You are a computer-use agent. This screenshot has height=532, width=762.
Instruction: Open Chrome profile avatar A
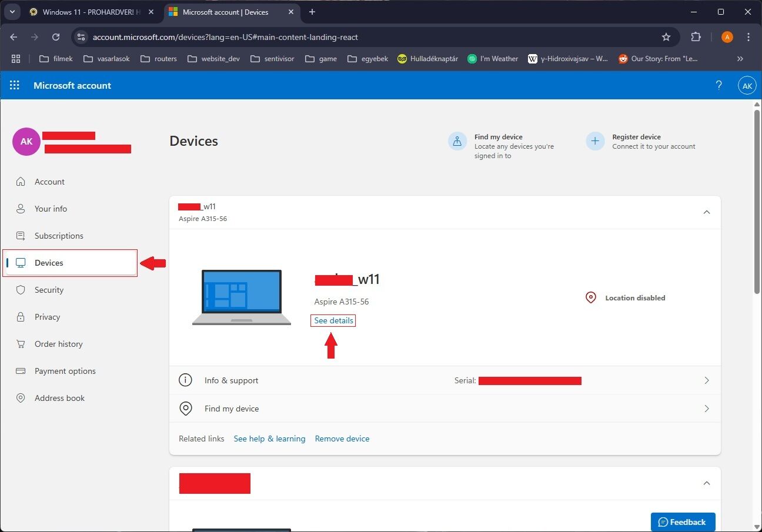coord(727,37)
